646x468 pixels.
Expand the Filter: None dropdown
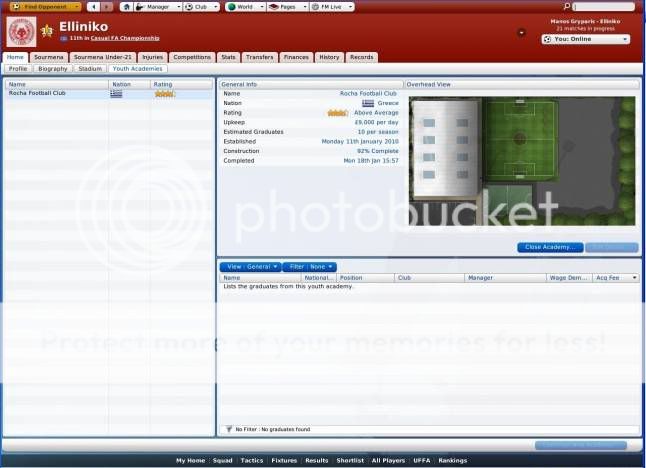click(310, 267)
